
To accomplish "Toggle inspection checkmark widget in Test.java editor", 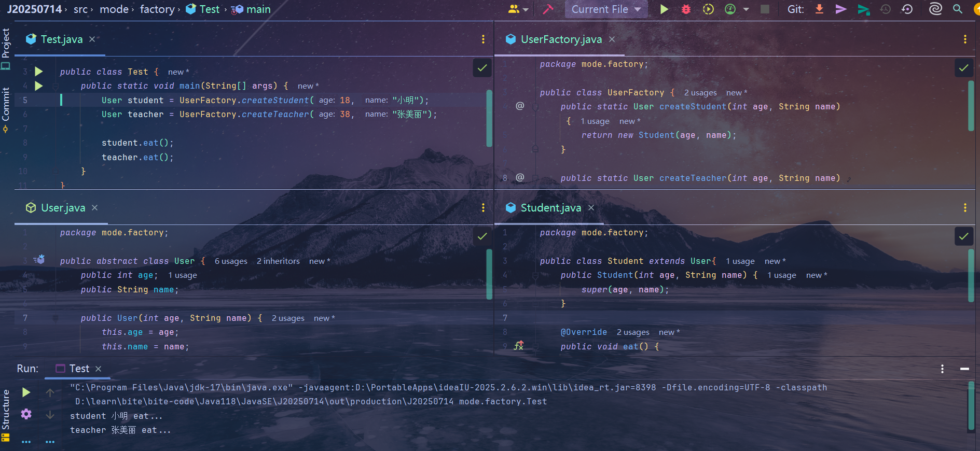I will pos(482,68).
